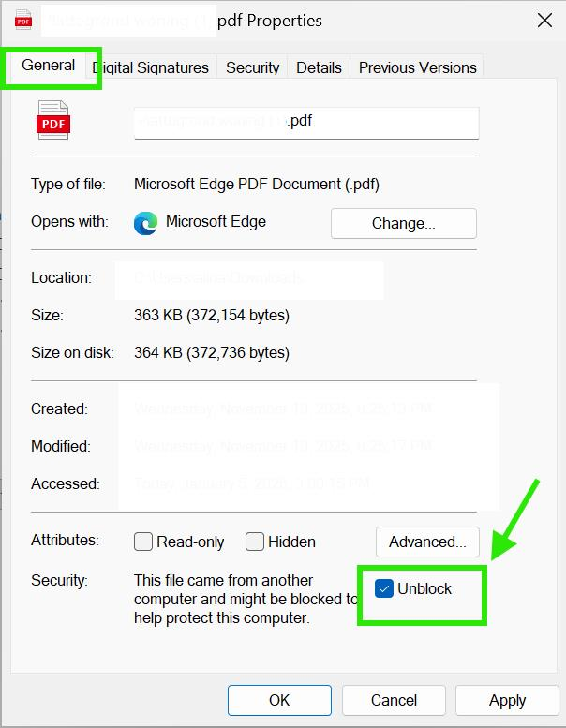The width and height of the screenshot is (566, 728).
Task: Click the "Opens with:" label
Action: [x=69, y=221]
